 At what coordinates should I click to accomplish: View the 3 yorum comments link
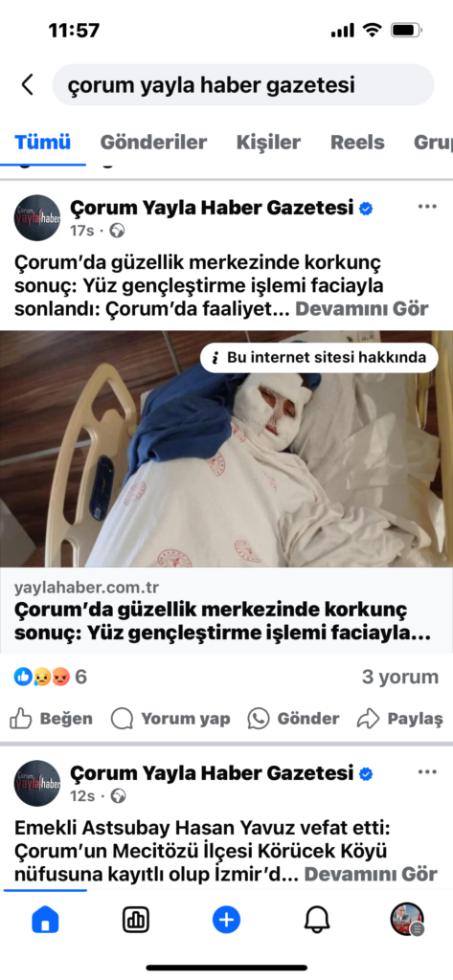(399, 677)
